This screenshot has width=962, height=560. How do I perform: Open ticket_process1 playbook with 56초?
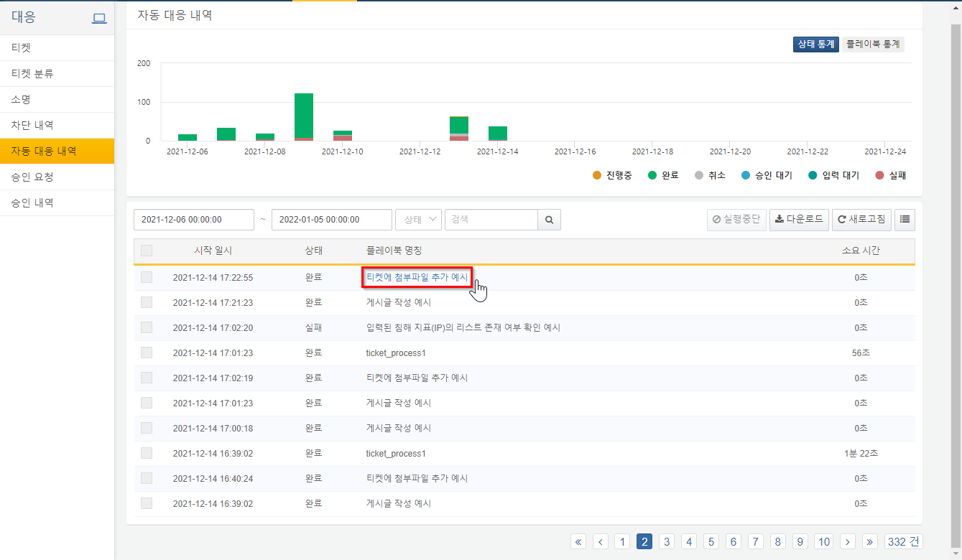pyautogui.click(x=396, y=353)
